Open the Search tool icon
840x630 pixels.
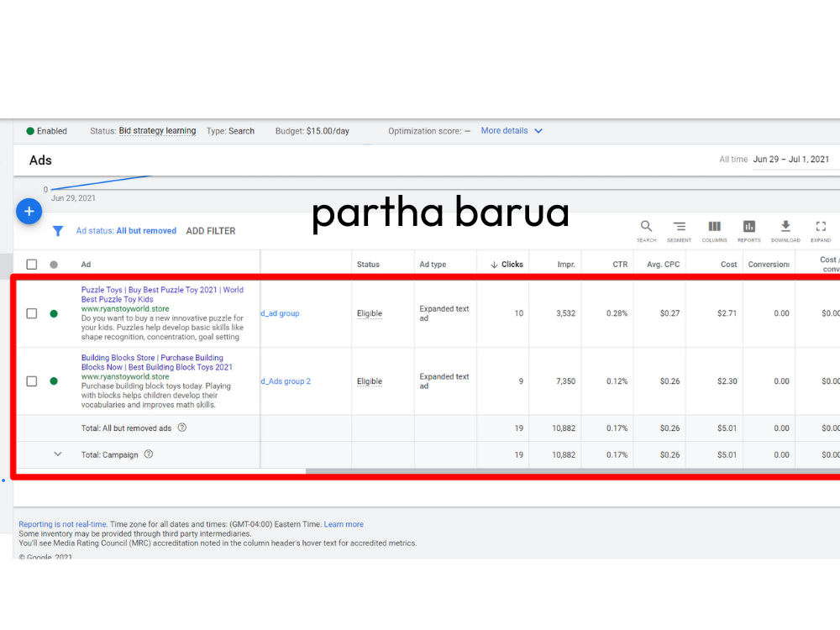[646, 231]
